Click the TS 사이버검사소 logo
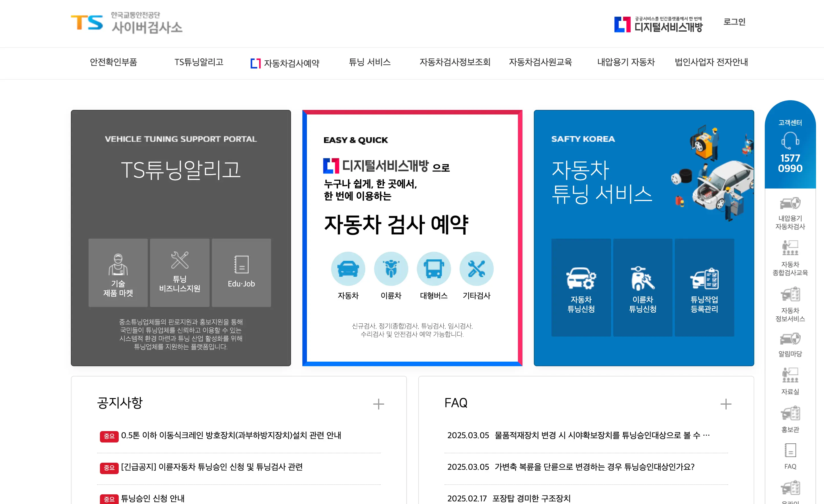Viewport: 824px width, 504px height. (x=126, y=23)
